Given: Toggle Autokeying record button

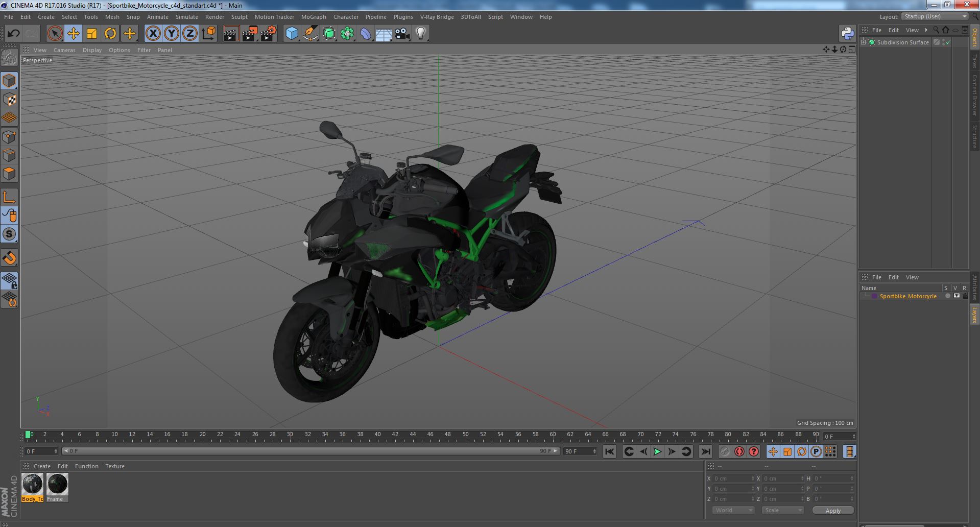Looking at the screenshot, I should pos(739,451).
